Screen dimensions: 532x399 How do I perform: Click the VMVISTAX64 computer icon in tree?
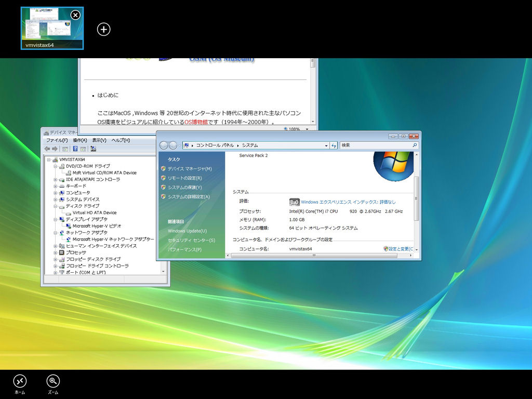[x=55, y=159]
